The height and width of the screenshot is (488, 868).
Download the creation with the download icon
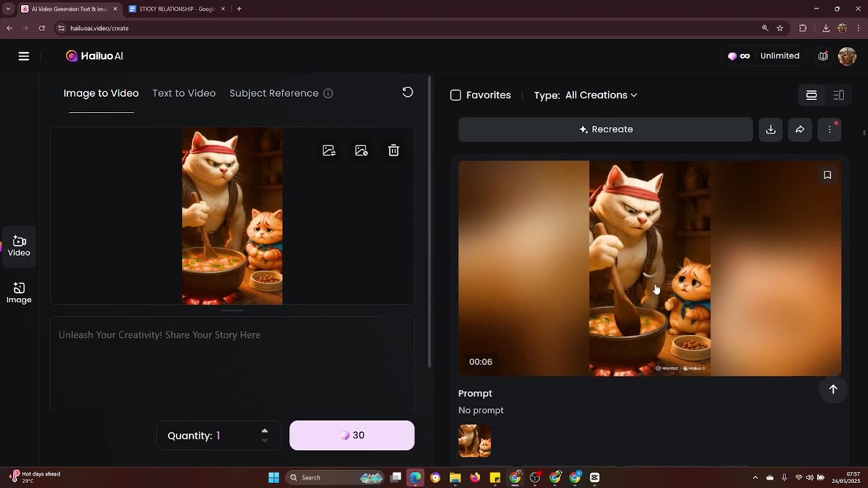[x=770, y=129]
